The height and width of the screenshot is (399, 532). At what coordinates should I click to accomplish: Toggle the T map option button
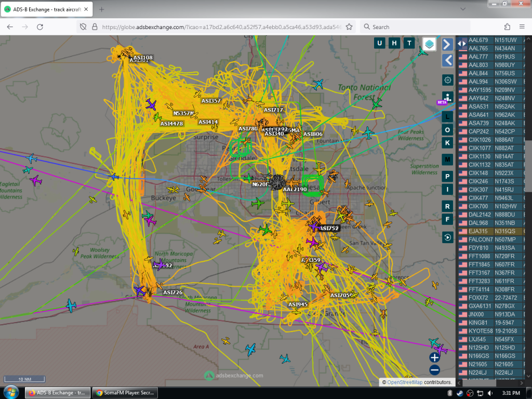tap(409, 43)
